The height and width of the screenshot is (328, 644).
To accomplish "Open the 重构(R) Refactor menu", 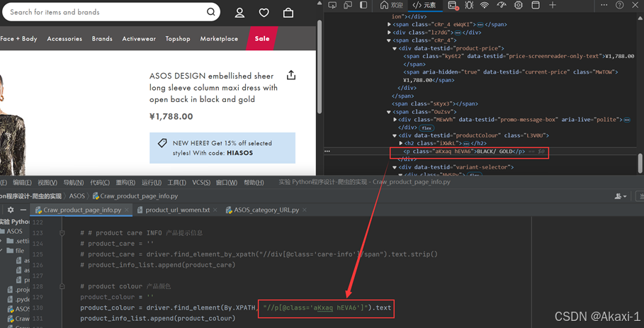I will (x=125, y=182).
